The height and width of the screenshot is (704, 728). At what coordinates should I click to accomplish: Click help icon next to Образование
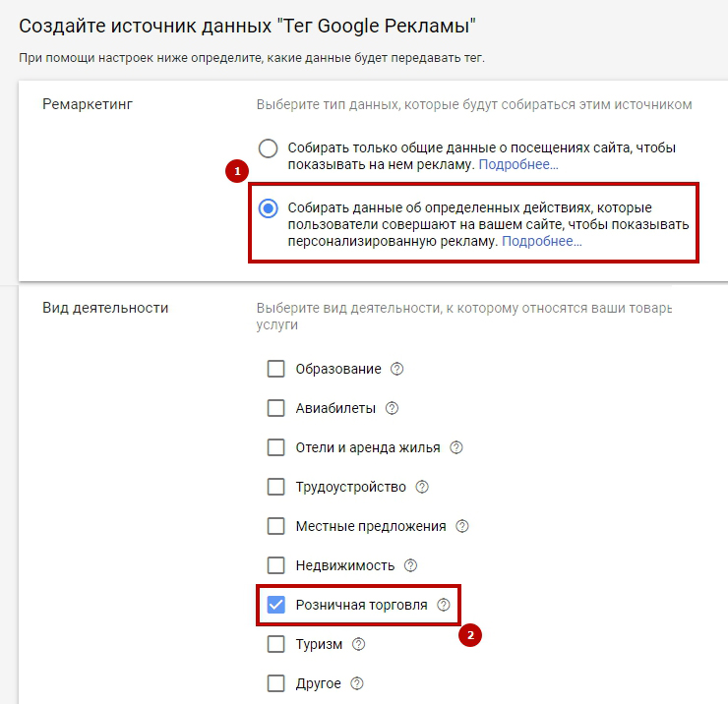coord(397,369)
